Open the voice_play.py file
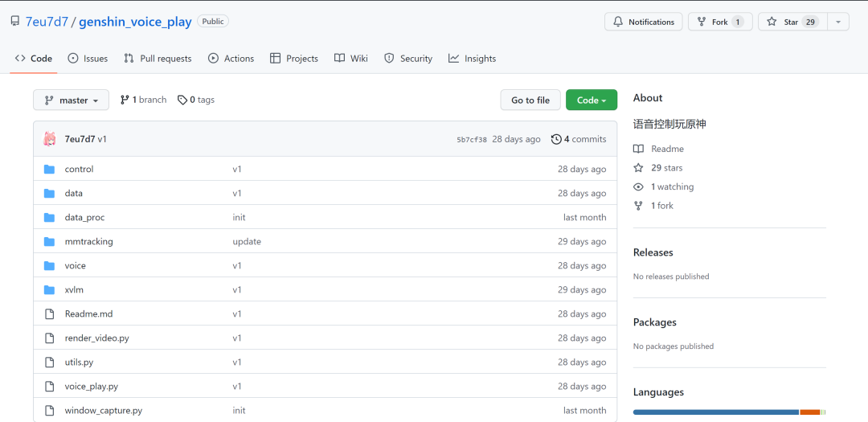The image size is (868, 422). click(x=92, y=386)
